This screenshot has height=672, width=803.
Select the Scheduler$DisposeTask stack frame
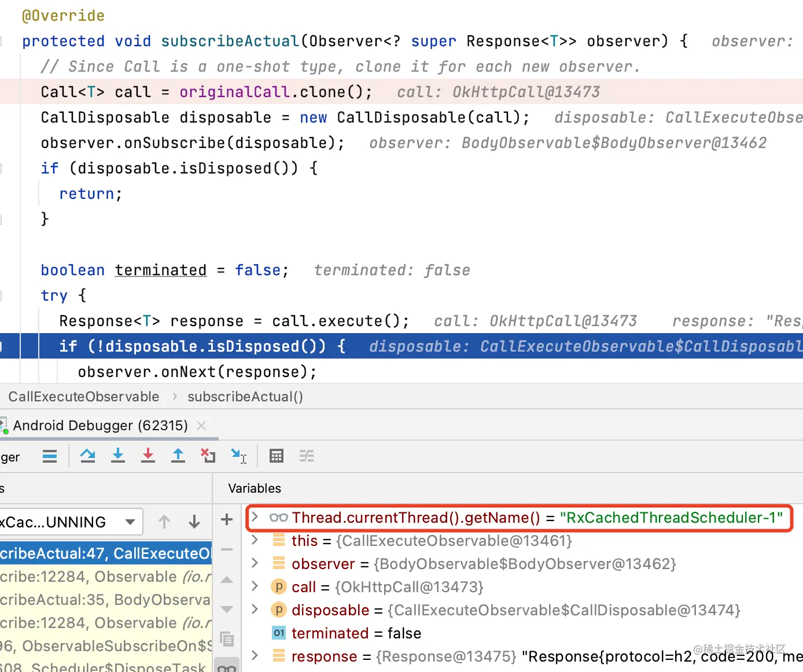(106, 667)
